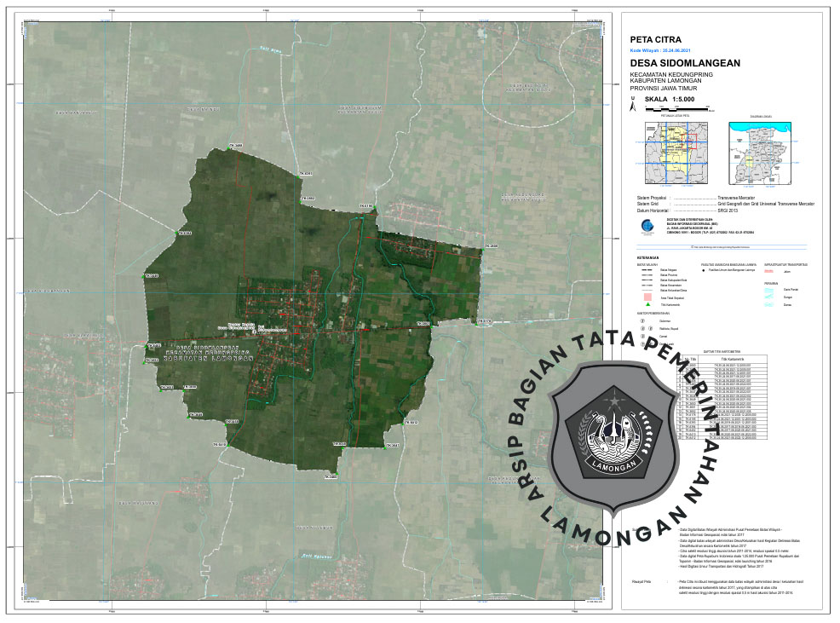This screenshot has width=840, height=623.
Task: Click the DESA SIDOMLANGEAN title
Action: 685,63
